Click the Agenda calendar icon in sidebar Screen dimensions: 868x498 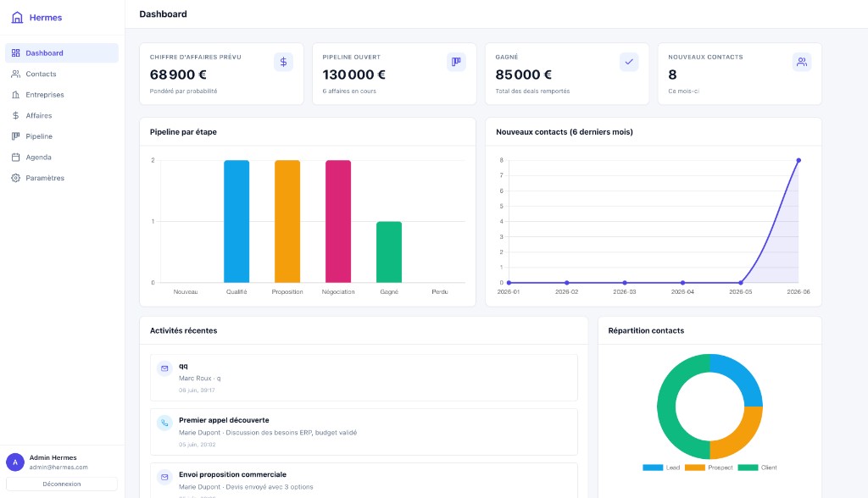click(x=15, y=158)
